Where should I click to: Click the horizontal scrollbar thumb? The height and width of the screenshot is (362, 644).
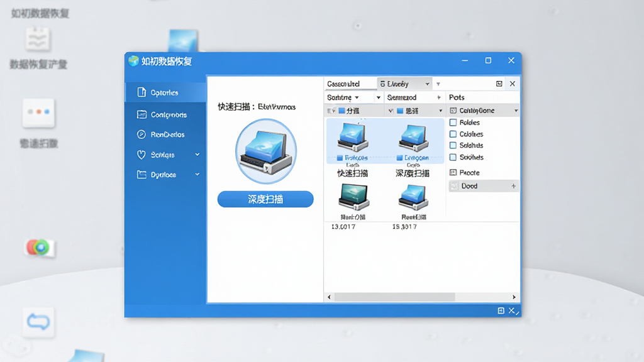394,297
